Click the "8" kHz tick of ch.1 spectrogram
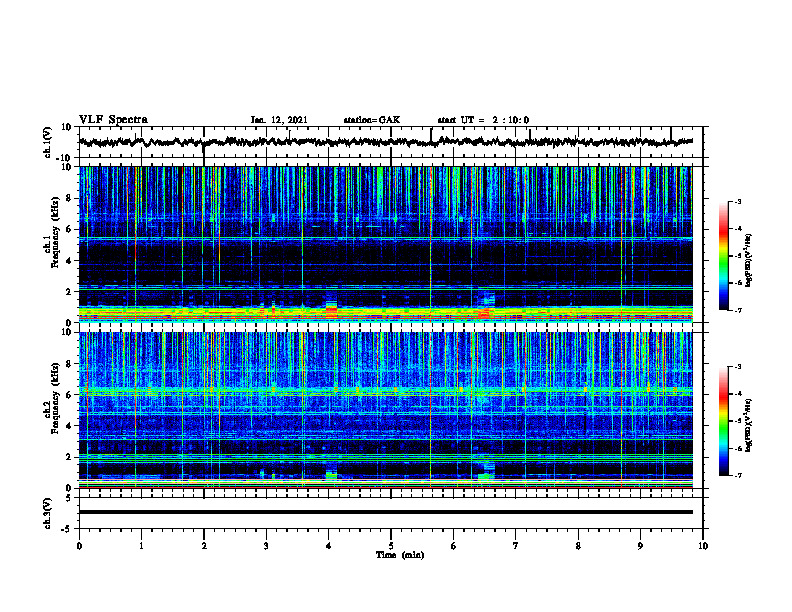The height and width of the screenshot is (612, 792). 69,198
